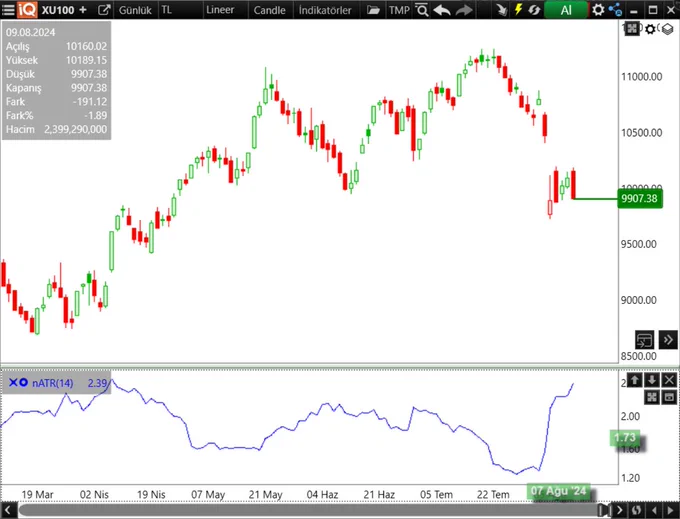
Task: Remove nATR(14) via blue X icon
Action: 13,382
